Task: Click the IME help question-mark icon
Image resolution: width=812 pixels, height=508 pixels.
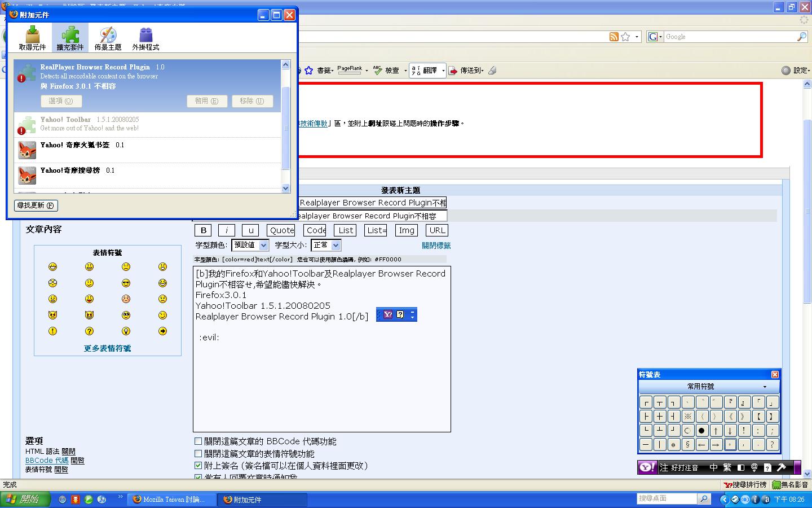Action: 767,467
